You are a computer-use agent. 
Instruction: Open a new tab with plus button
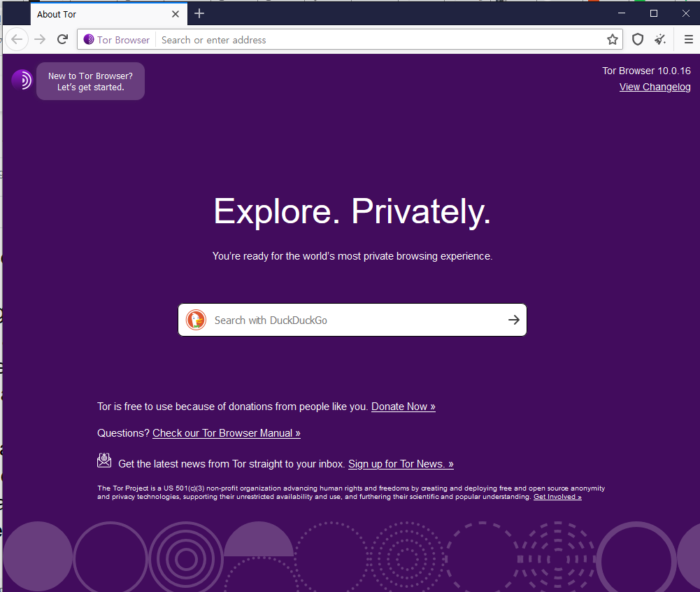[x=199, y=14]
